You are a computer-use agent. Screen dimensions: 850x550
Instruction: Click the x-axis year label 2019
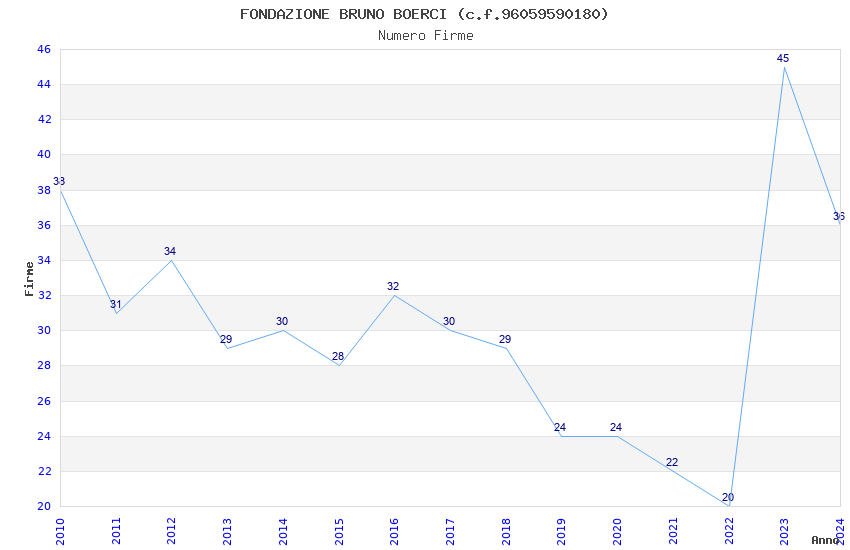tap(562, 532)
